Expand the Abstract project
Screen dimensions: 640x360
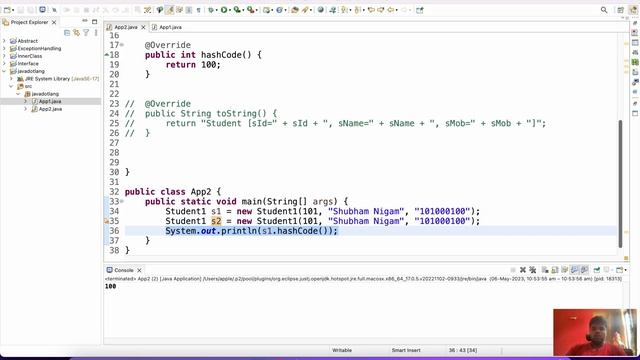click(4, 41)
